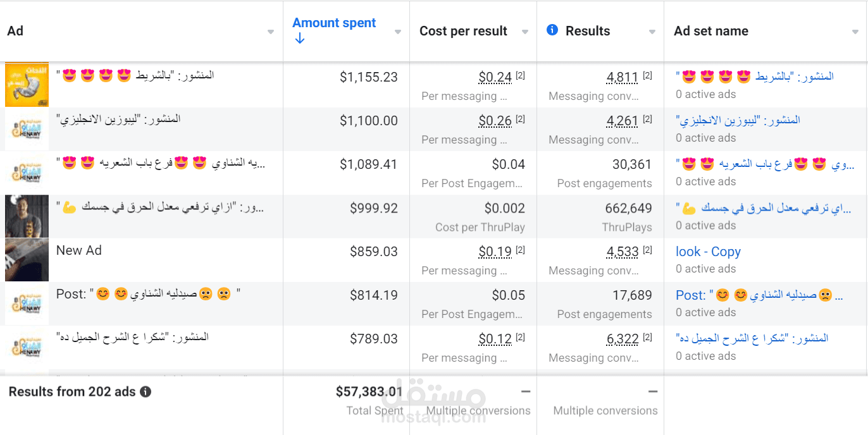The image size is (868, 435).
Task: Click the descending sort arrow under Amount spent
Action: pyautogui.click(x=300, y=39)
